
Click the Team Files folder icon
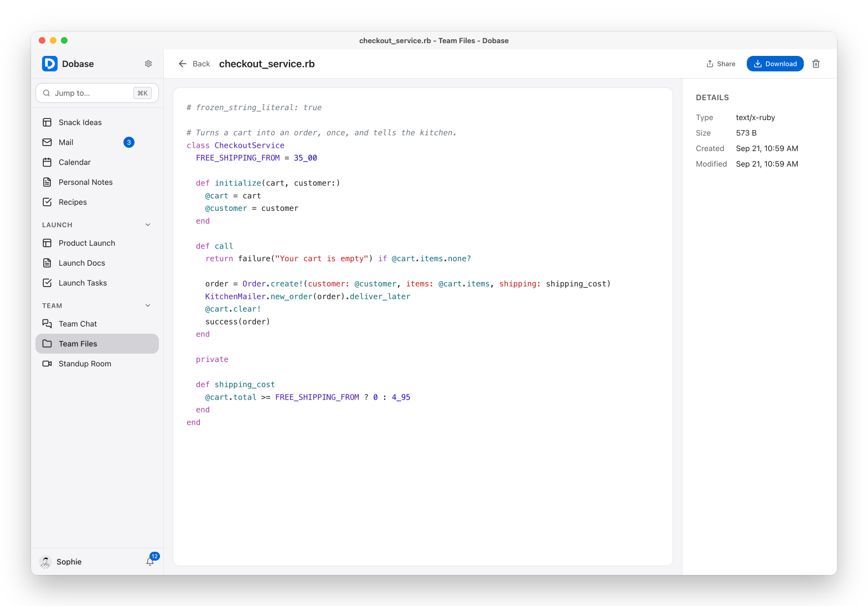(x=47, y=344)
